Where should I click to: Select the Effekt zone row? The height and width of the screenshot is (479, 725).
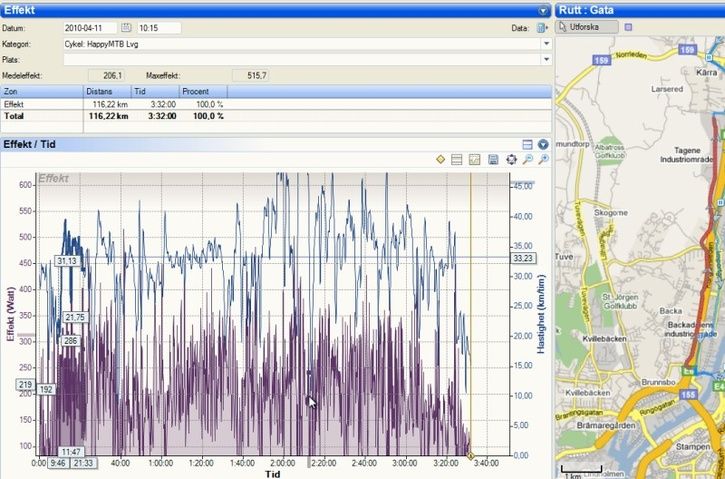[276, 104]
